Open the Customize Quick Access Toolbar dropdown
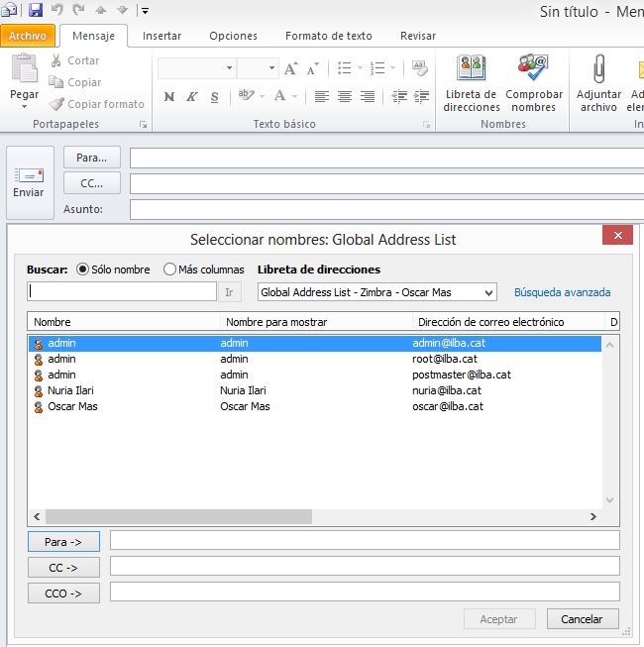The image size is (644, 647). point(145,11)
